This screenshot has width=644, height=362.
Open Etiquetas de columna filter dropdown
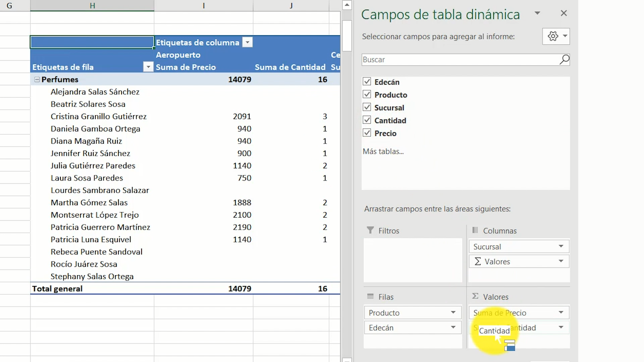248,42
